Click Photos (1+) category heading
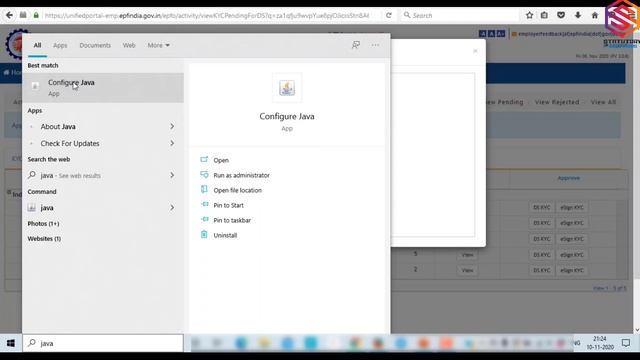Image resolution: width=640 pixels, height=360 pixels. (43, 224)
